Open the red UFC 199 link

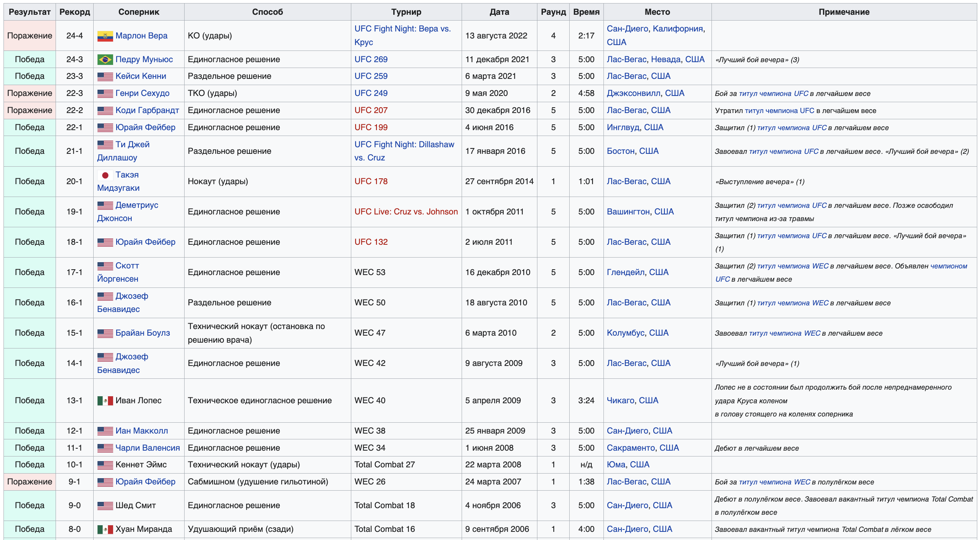[x=371, y=127]
